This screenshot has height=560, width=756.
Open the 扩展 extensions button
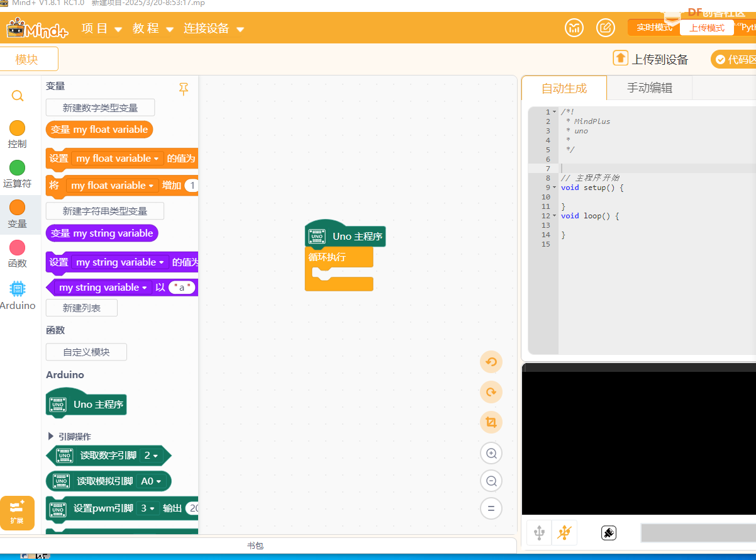(17, 512)
